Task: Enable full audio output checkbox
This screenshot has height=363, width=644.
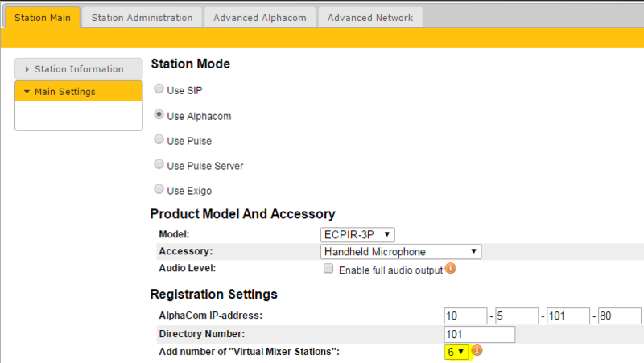Action: pyautogui.click(x=328, y=269)
